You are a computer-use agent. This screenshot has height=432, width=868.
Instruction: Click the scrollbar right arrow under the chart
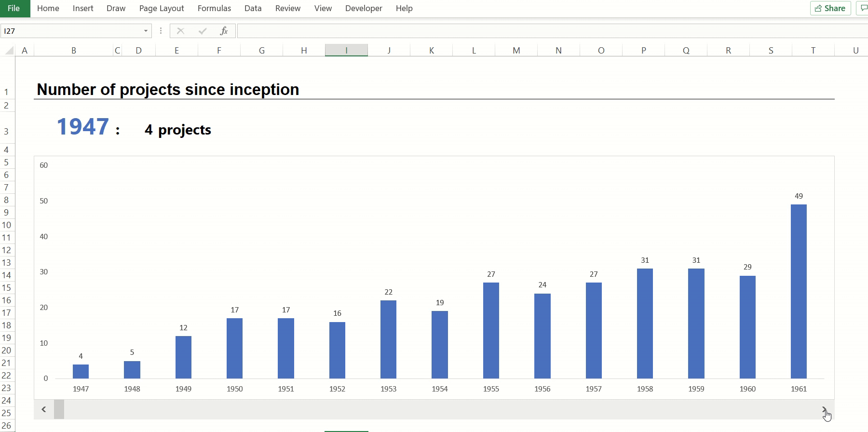[x=825, y=409]
